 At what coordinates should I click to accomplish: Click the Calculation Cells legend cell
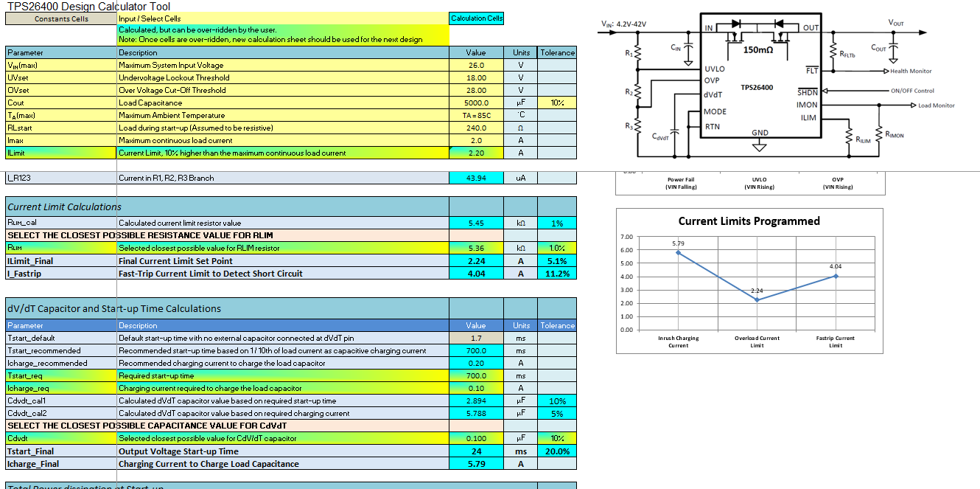476,18
